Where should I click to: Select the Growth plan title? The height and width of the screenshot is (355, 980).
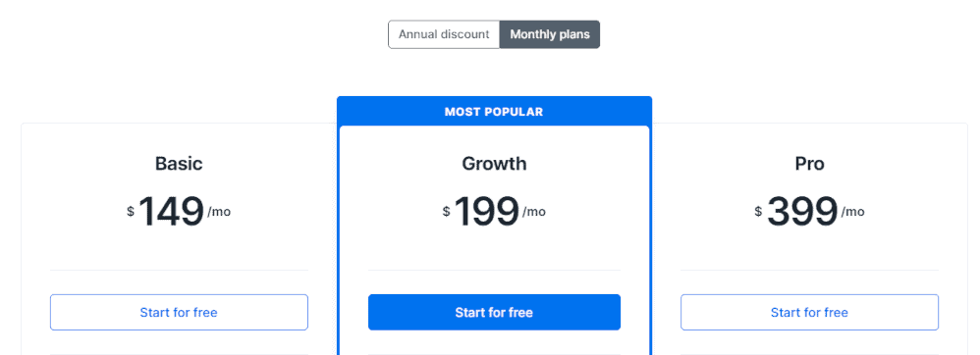pyautogui.click(x=494, y=164)
